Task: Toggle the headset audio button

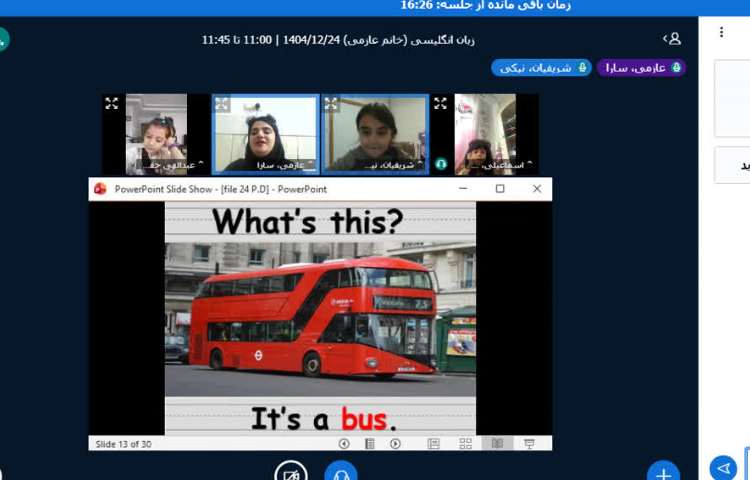Action: click(x=341, y=473)
